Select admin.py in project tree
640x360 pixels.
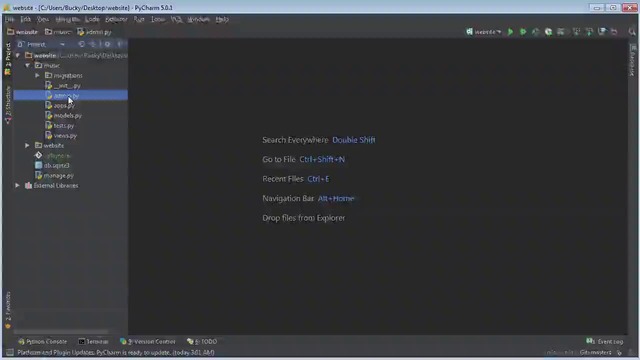click(x=70, y=96)
